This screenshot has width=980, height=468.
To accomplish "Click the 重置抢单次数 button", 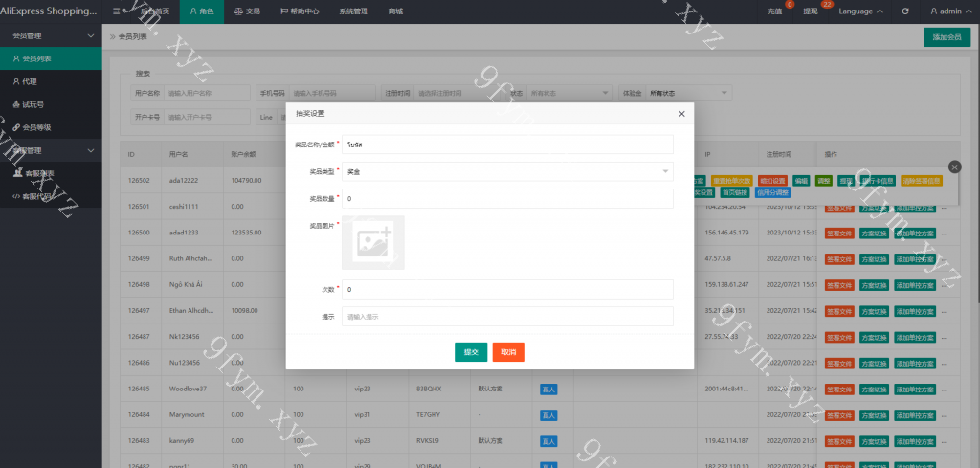I will (732, 181).
